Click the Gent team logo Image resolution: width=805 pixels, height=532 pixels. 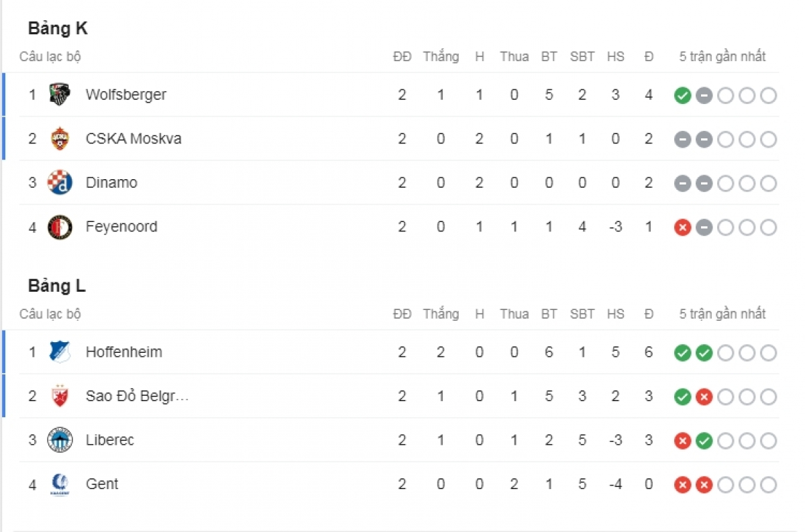coord(60,484)
